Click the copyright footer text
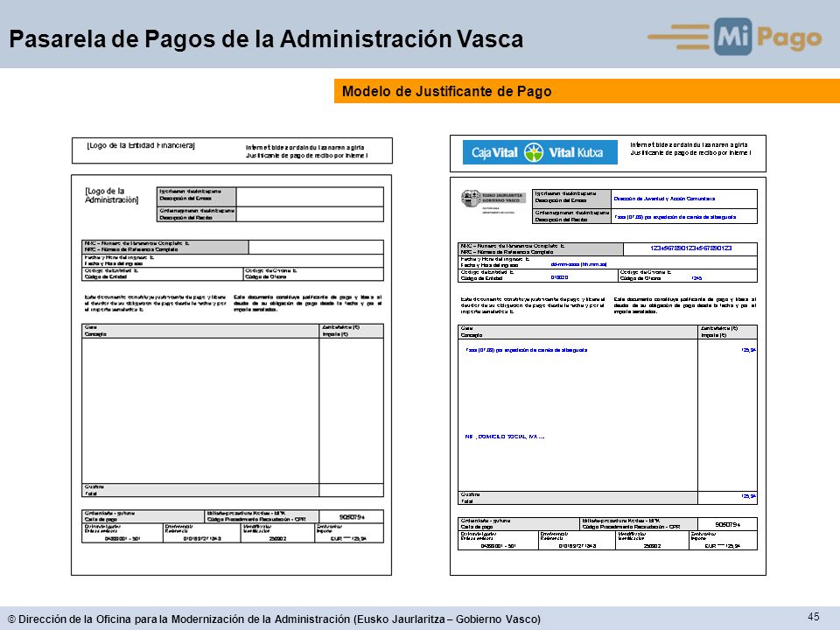840x630 pixels. click(x=274, y=619)
